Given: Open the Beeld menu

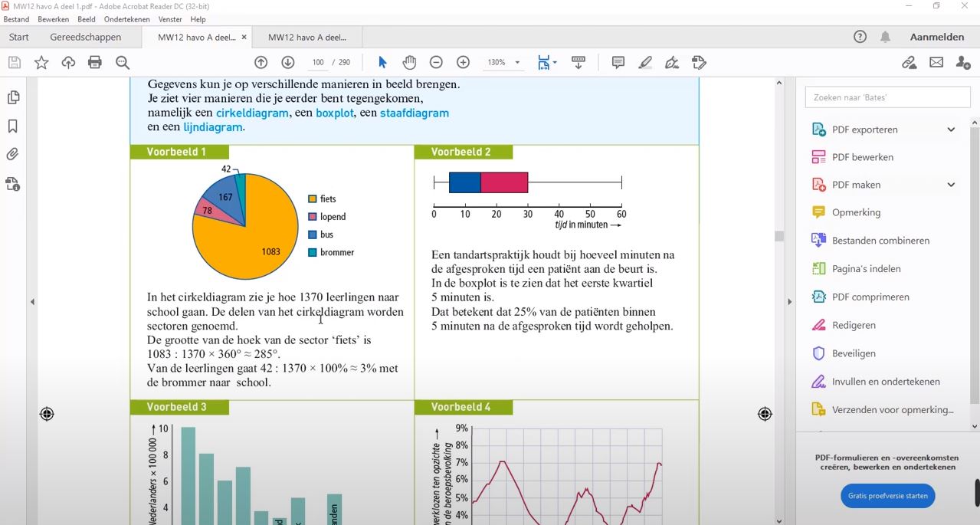Looking at the screenshot, I should [87, 19].
